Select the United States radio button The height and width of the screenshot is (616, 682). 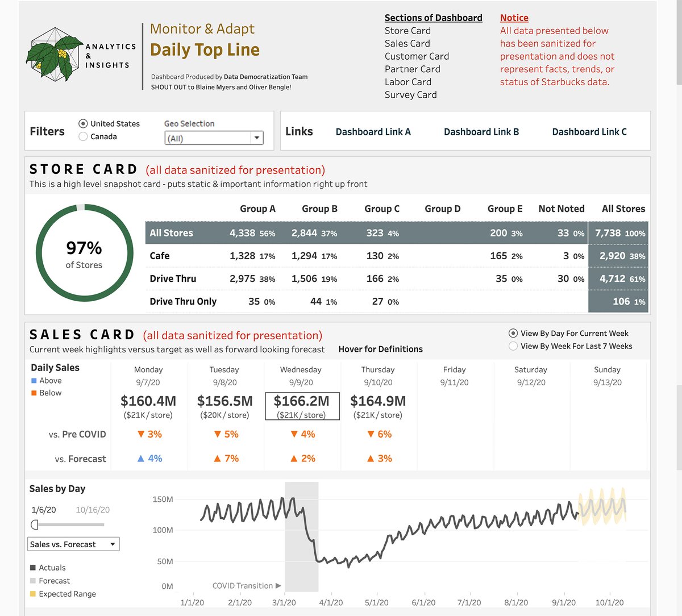(x=83, y=123)
